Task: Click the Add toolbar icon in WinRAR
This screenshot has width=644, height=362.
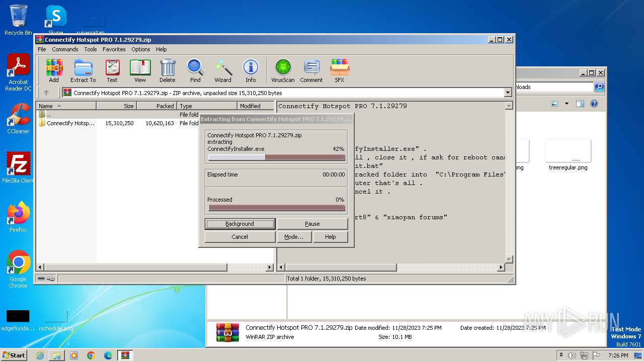Action: point(54,70)
